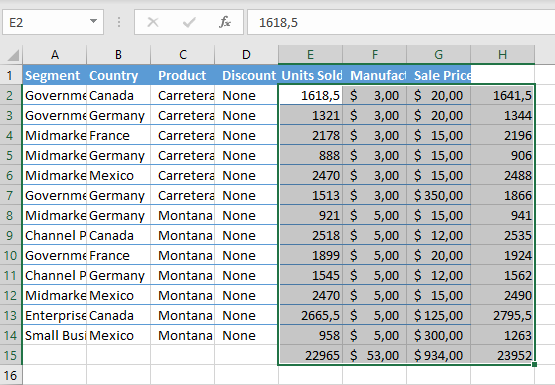Click the selection fill handle at H15
555x385 pixels.
coord(534,364)
